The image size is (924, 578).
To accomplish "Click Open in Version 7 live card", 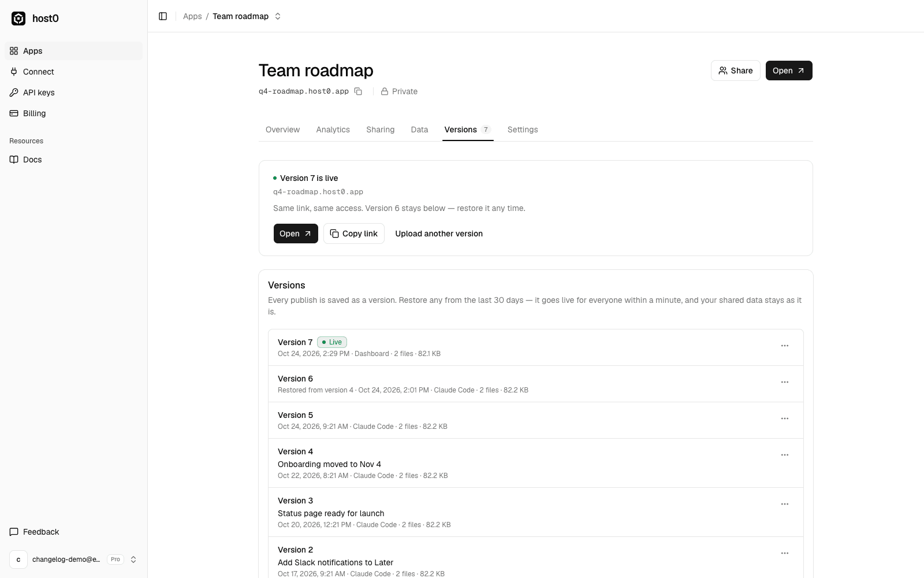I will [x=296, y=234].
